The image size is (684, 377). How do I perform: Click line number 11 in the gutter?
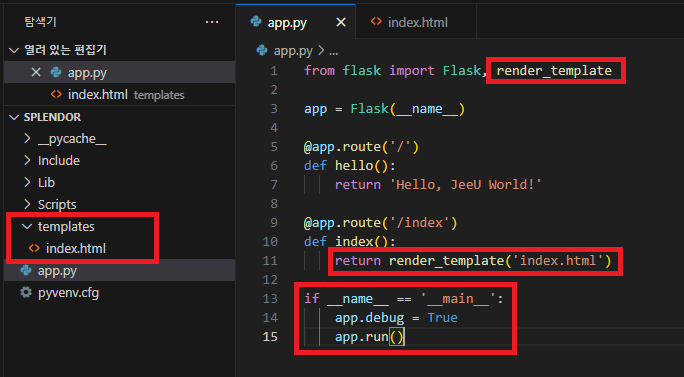coord(270,261)
